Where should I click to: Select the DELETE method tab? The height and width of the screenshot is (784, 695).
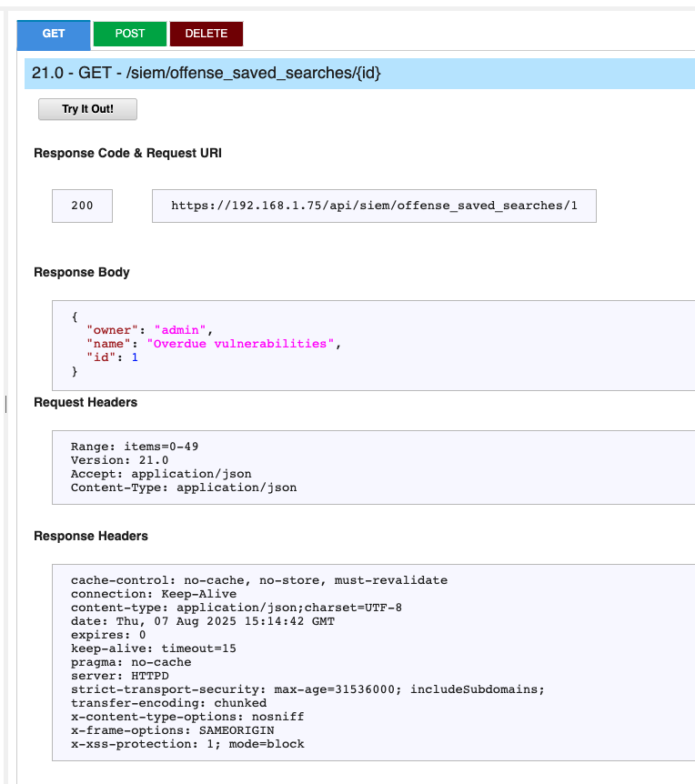(x=206, y=34)
